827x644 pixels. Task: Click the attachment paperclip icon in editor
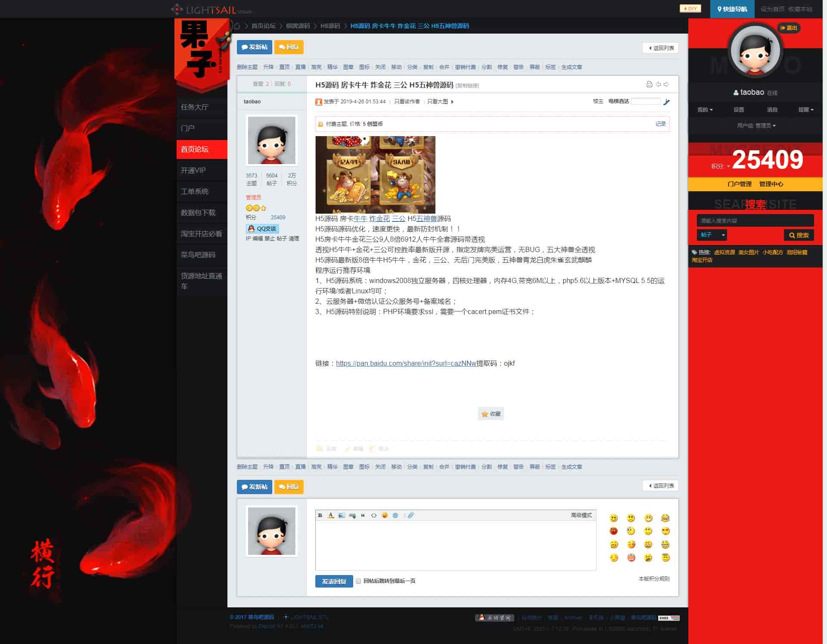(411, 515)
